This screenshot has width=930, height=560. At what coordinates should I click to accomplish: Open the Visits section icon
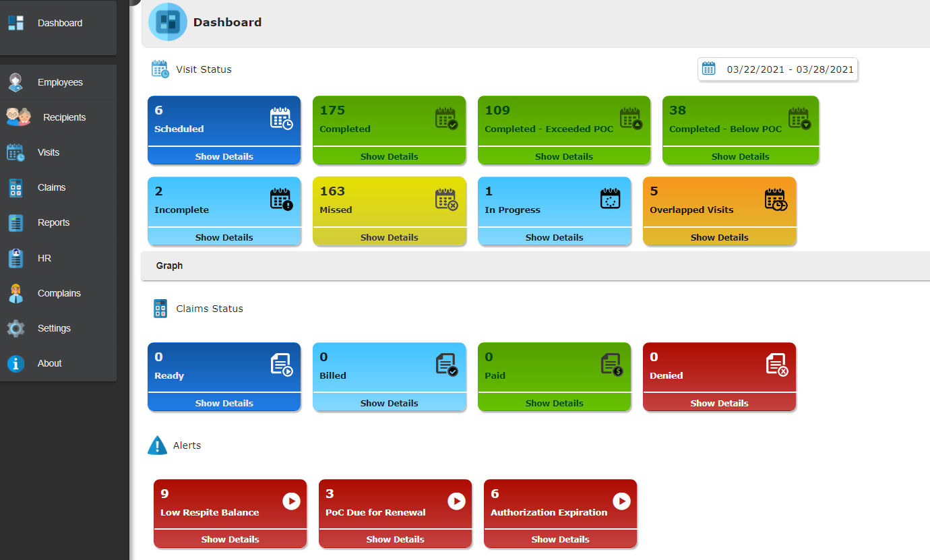tap(16, 152)
